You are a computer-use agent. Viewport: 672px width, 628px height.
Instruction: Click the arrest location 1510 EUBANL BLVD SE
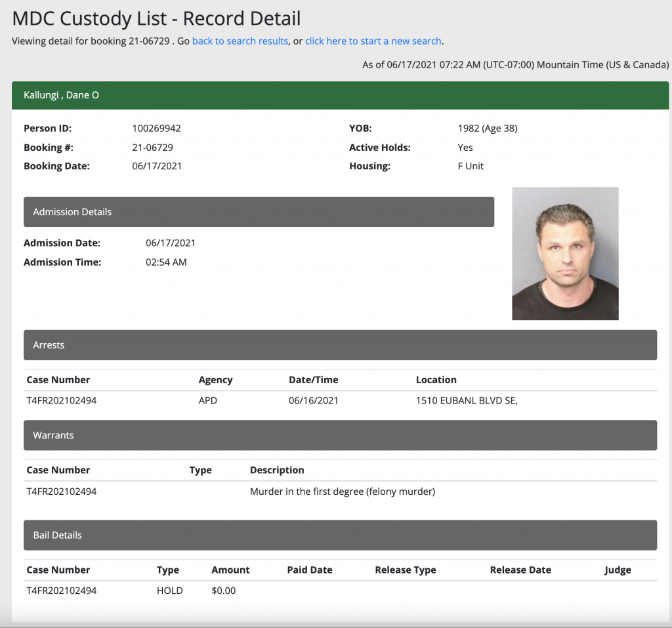(466, 400)
